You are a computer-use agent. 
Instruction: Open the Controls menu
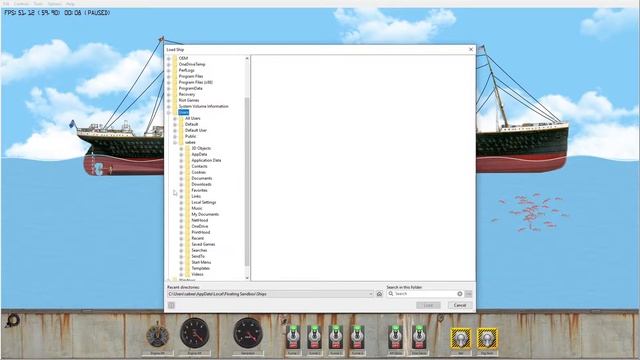[21, 4]
